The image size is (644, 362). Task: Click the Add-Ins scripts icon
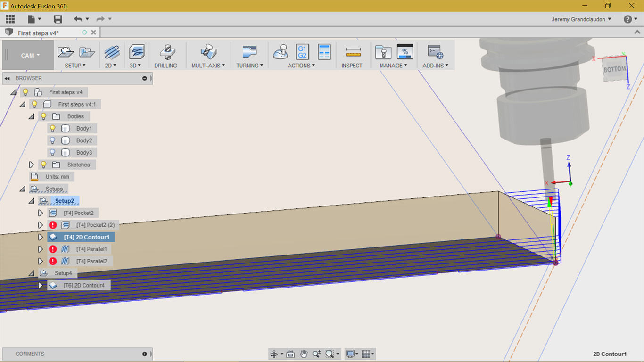pyautogui.click(x=435, y=52)
